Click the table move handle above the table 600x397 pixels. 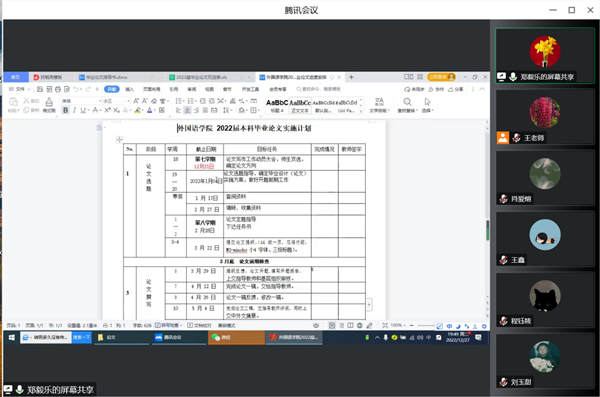click(x=119, y=139)
